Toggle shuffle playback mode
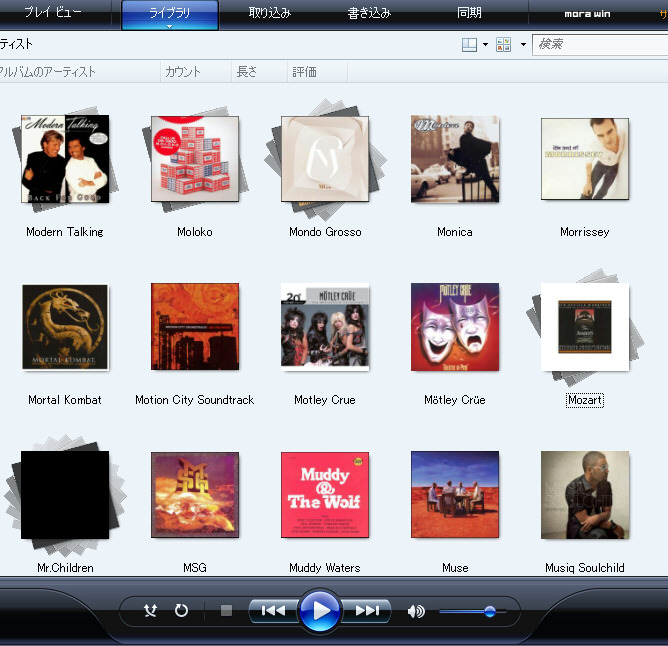Viewport: 668px width, 646px height. pyautogui.click(x=150, y=611)
